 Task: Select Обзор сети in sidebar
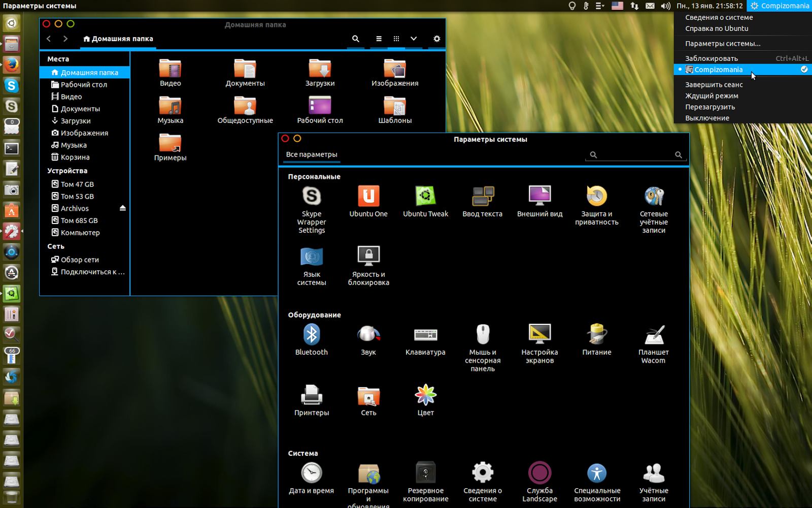(x=84, y=260)
